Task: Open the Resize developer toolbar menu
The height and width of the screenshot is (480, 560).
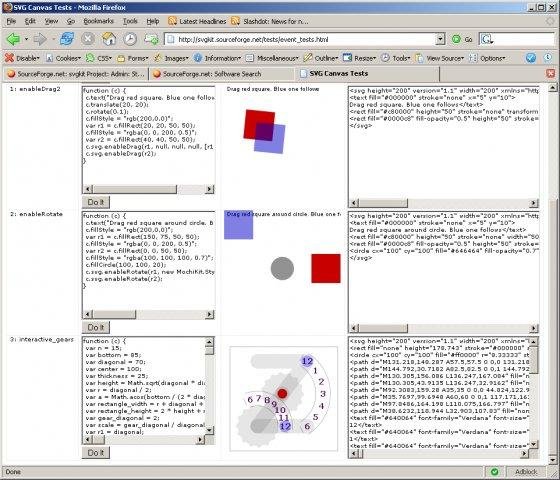Action: point(359,58)
